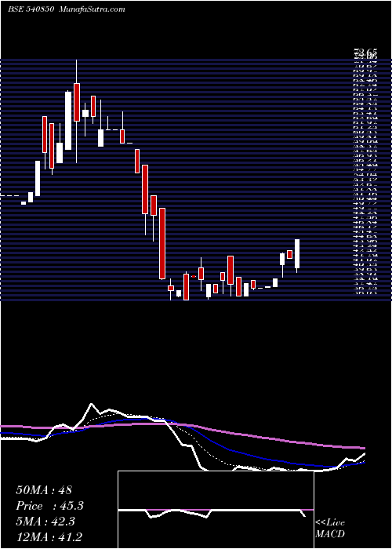Click the BSE 540850 ticker label
392x549 pixels.
tap(31, 9)
